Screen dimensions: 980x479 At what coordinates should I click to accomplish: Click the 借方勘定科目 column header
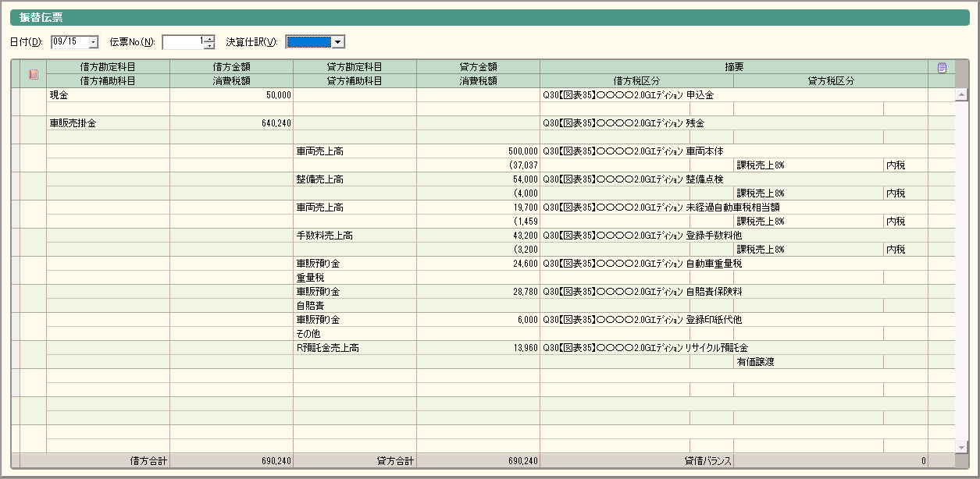coord(108,67)
